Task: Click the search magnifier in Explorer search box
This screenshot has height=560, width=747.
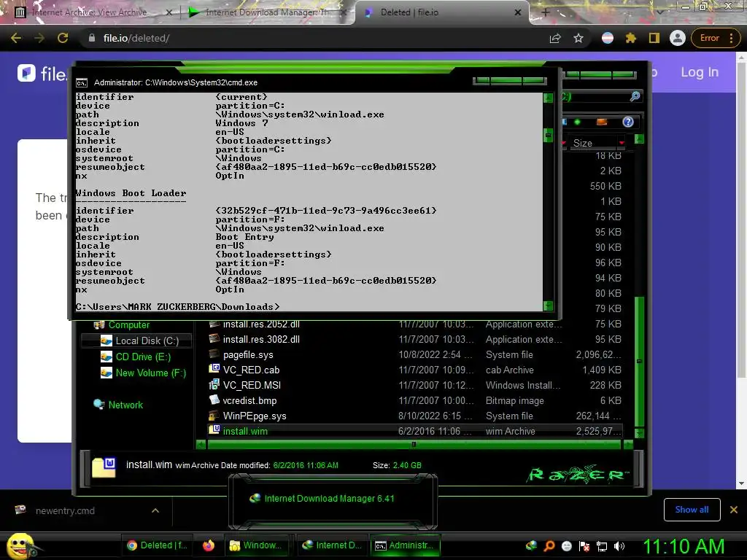Action: (x=635, y=97)
